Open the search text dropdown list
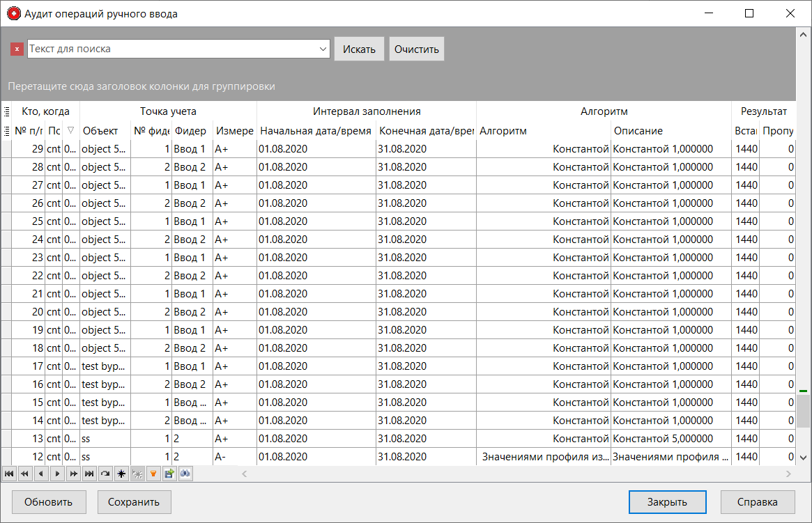Screen dimensions: 812x523 [322, 49]
